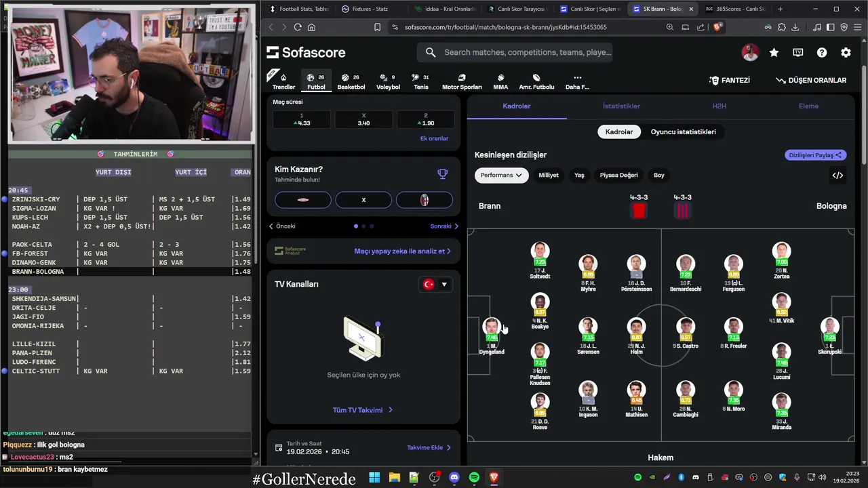Switch to 365Scores browser tab
The image size is (868, 488).
pos(734,9)
